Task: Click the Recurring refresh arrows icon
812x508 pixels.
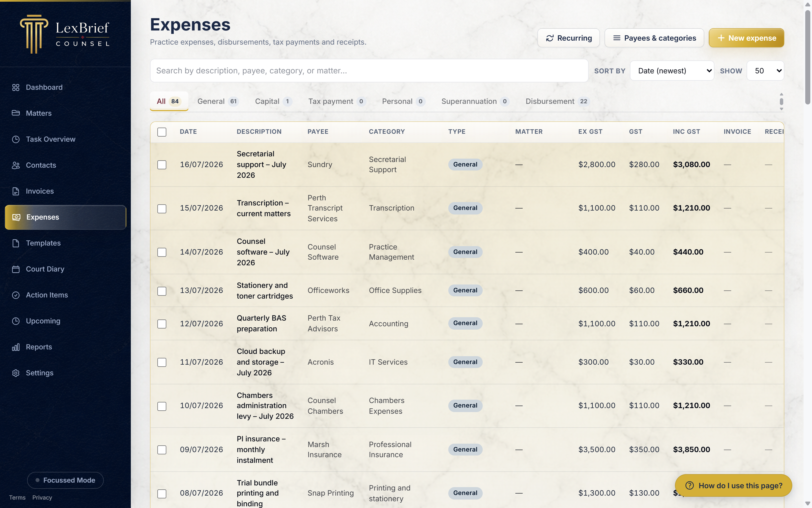Action: pos(550,38)
